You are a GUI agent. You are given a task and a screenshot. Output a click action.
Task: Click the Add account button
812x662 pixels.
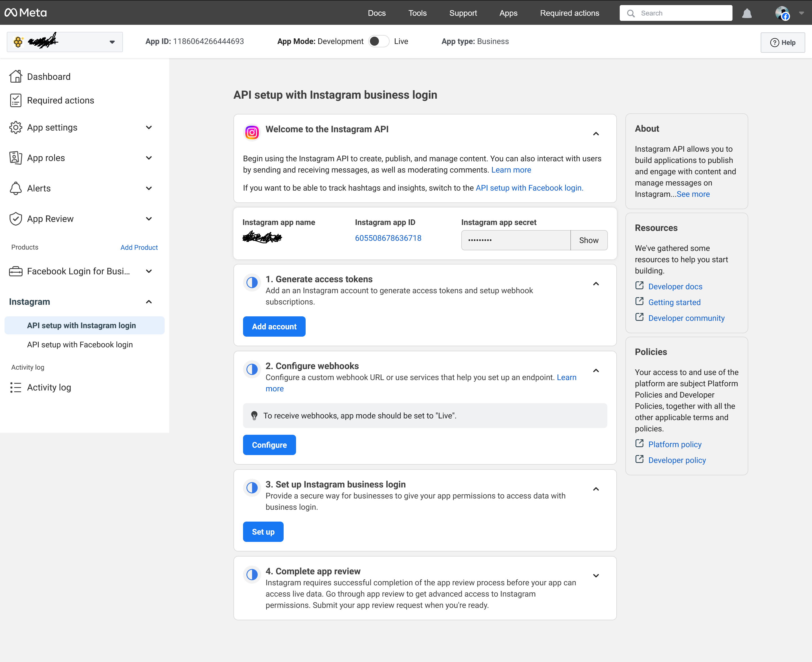(x=274, y=326)
